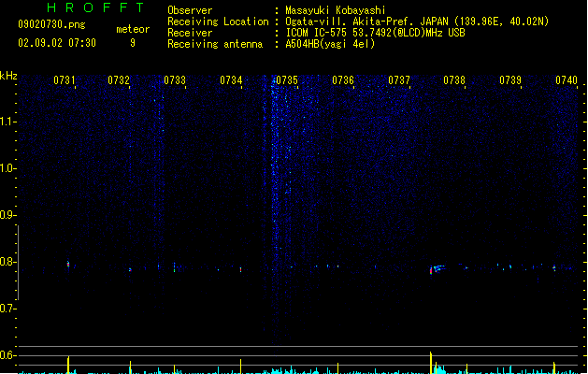Click the 0734 time marker

coord(231,80)
